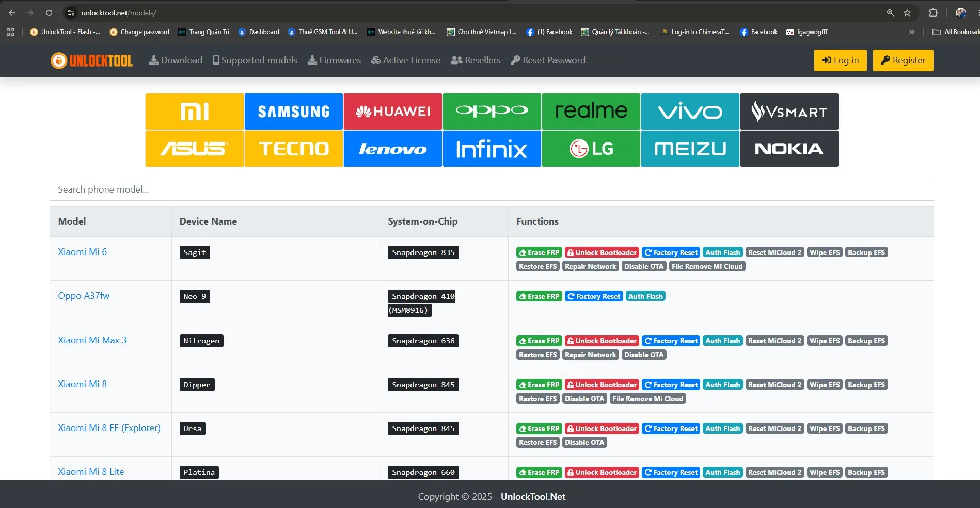Image resolution: width=980 pixels, height=508 pixels.
Task: Select the LG brand tile
Action: pos(591,149)
